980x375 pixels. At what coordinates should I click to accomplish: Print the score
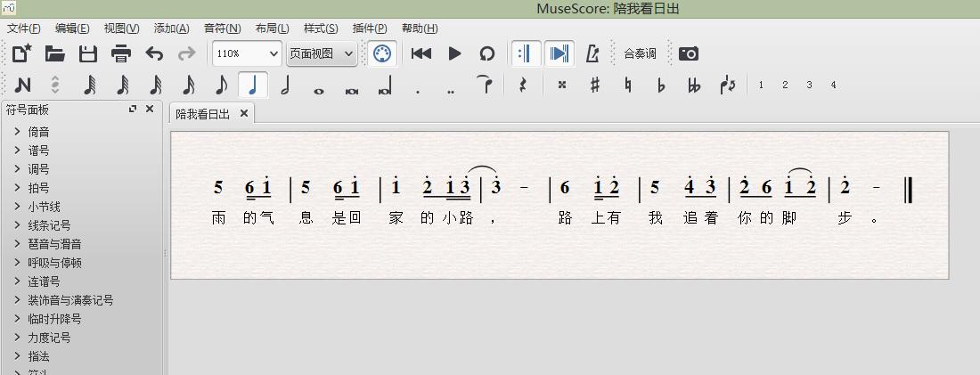coord(121,53)
